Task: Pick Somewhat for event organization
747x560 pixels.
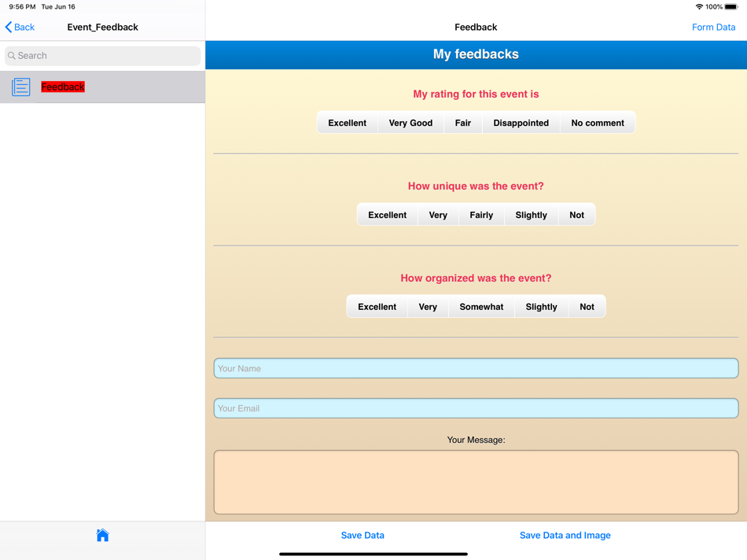Action: pyautogui.click(x=482, y=307)
